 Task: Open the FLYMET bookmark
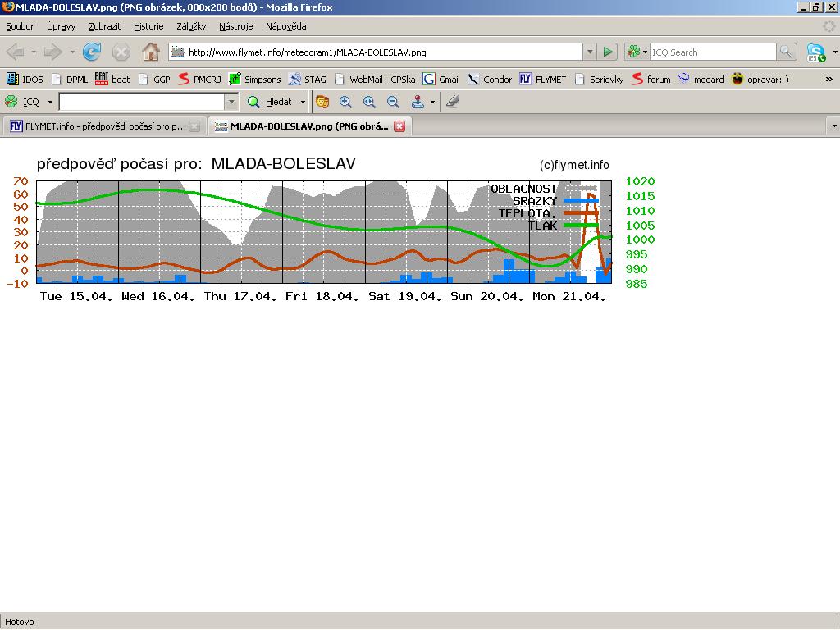coord(543,80)
